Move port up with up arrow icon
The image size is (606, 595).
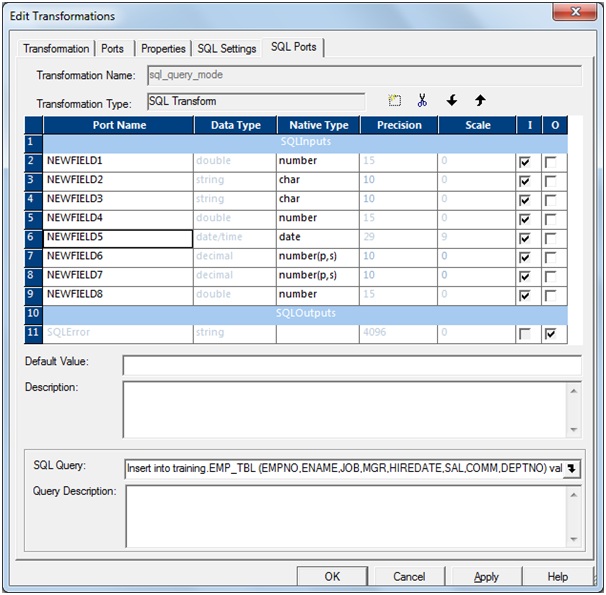[x=480, y=100]
